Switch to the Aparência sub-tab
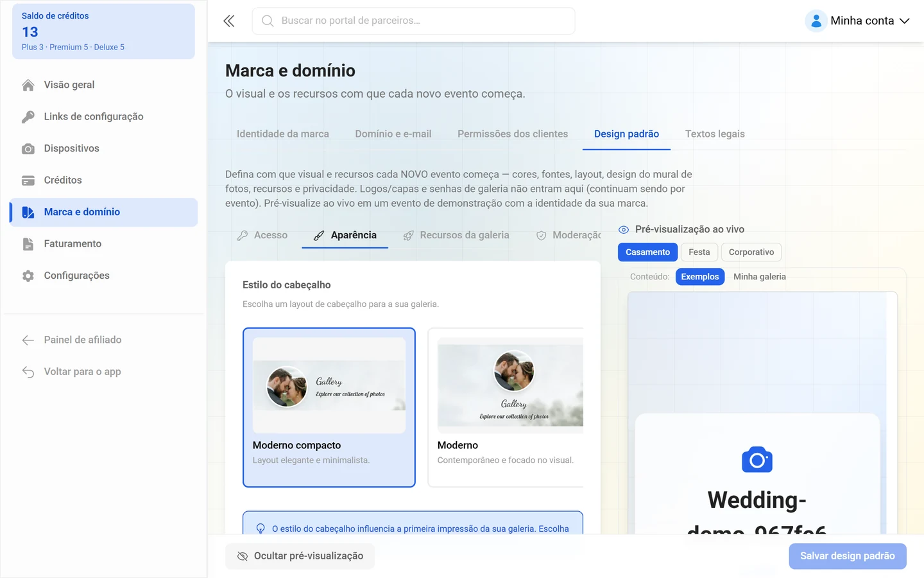This screenshot has height=578, width=924. [x=345, y=236]
